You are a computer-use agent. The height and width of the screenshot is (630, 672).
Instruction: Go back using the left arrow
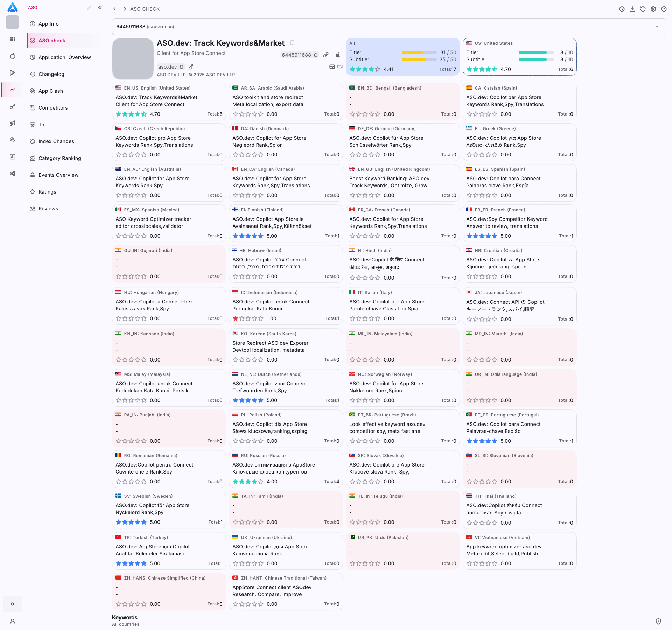114,9
